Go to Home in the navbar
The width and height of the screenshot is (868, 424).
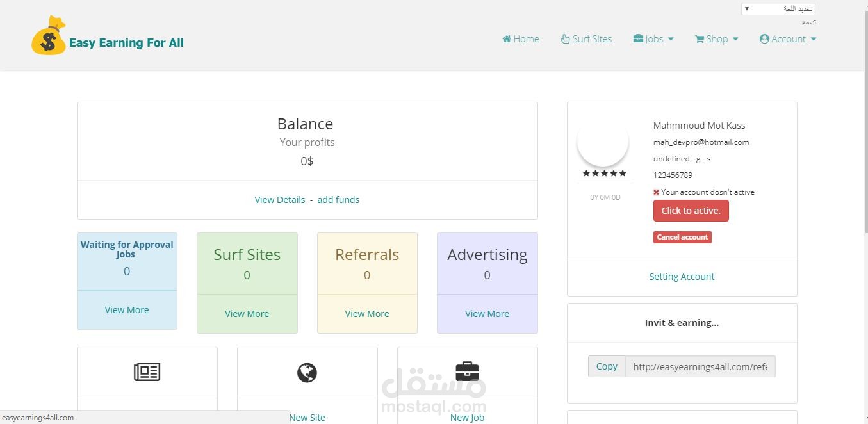521,39
